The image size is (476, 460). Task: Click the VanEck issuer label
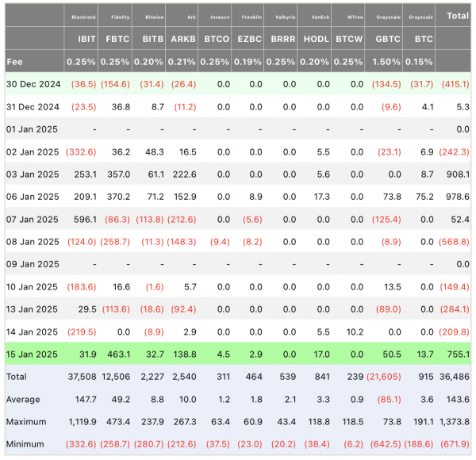pyautogui.click(x=321, y=17)
